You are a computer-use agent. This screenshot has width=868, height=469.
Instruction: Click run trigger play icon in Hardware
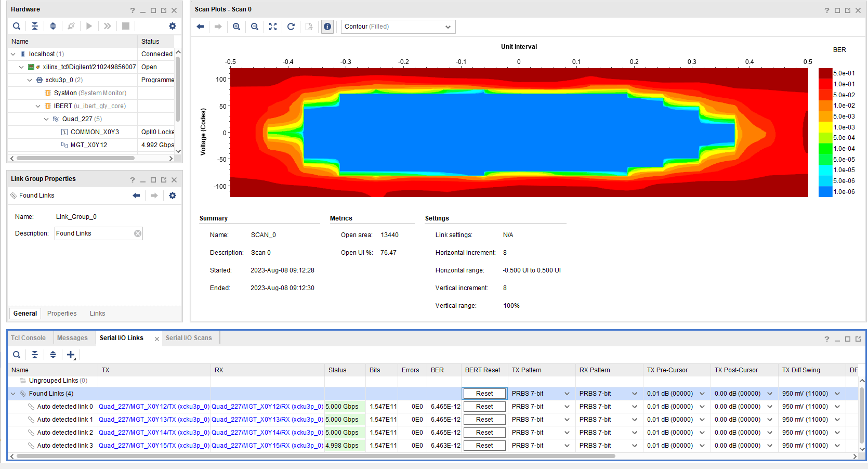(x=89, y=26)
